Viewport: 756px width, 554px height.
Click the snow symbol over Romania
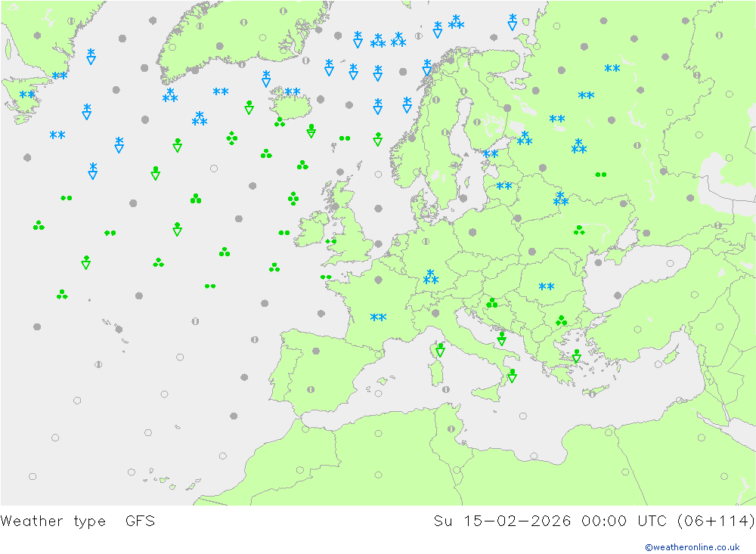coord(547,286)
